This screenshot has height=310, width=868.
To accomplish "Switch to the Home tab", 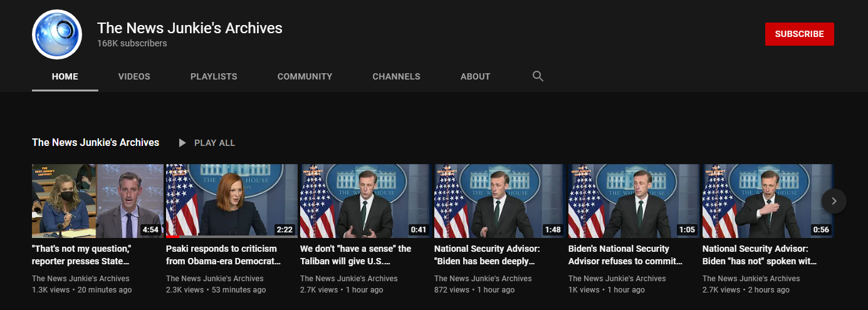I will [x=65, y=76].
